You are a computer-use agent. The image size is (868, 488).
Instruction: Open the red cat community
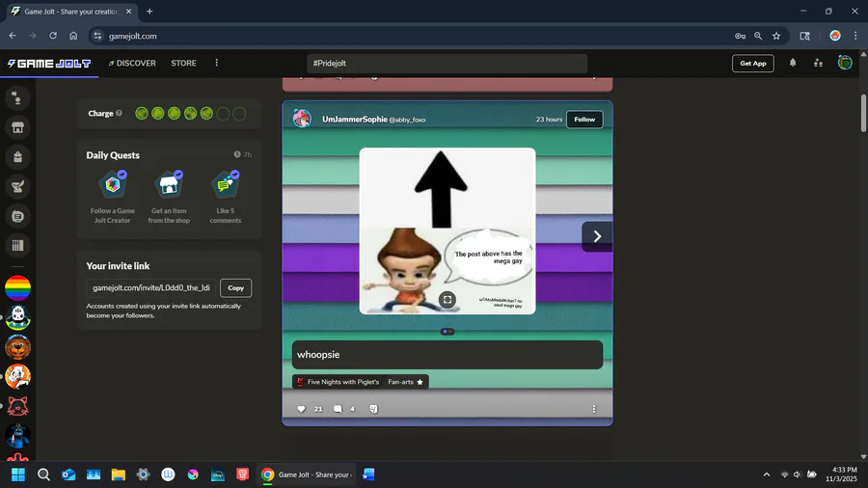tap(17, 407)
